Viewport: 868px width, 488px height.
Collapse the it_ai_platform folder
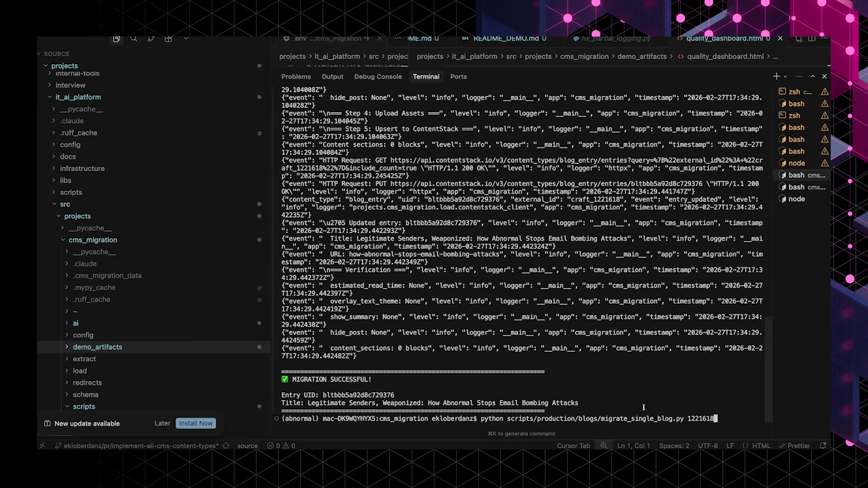[x=78, y=97]
